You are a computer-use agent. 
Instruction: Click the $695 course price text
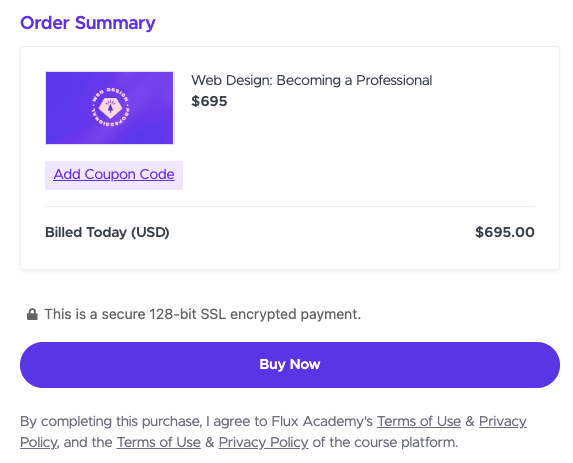click(x=209, y=101)
